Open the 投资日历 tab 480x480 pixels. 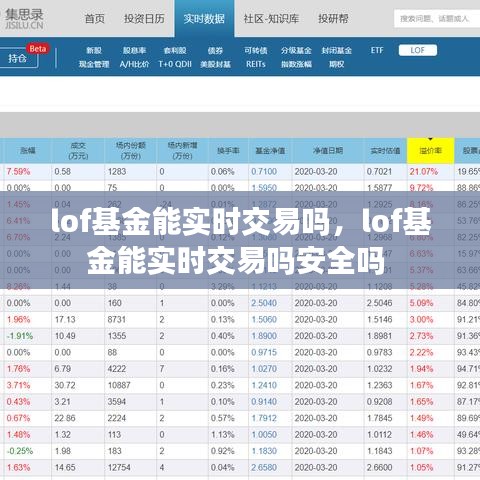click(x=144, y=18)
